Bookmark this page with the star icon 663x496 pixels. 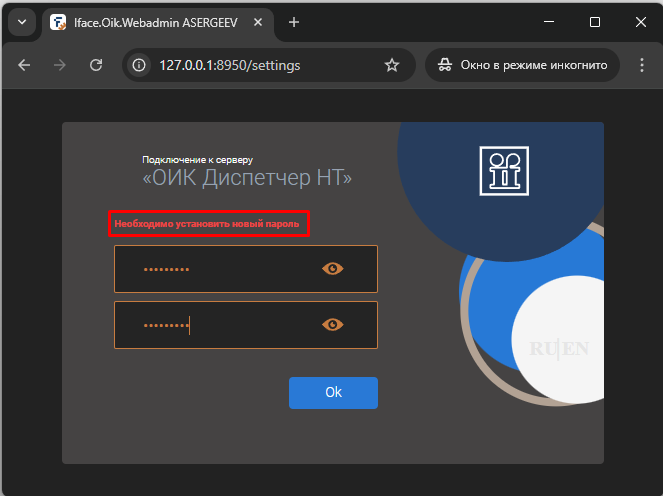392,65
